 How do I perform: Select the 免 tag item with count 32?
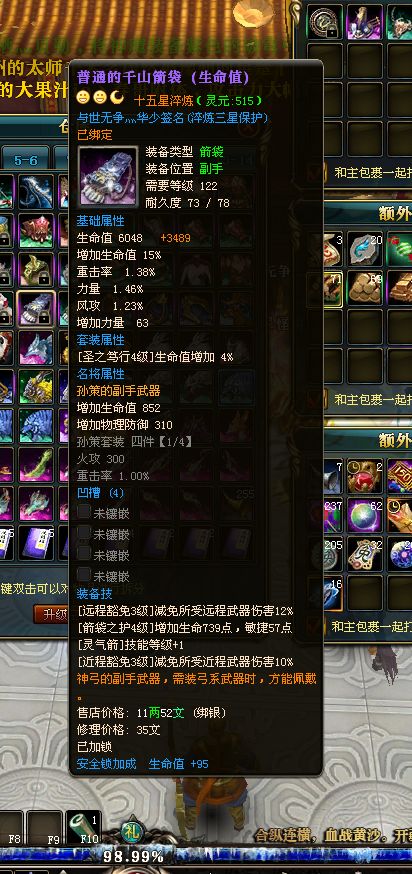coord(365,555)
